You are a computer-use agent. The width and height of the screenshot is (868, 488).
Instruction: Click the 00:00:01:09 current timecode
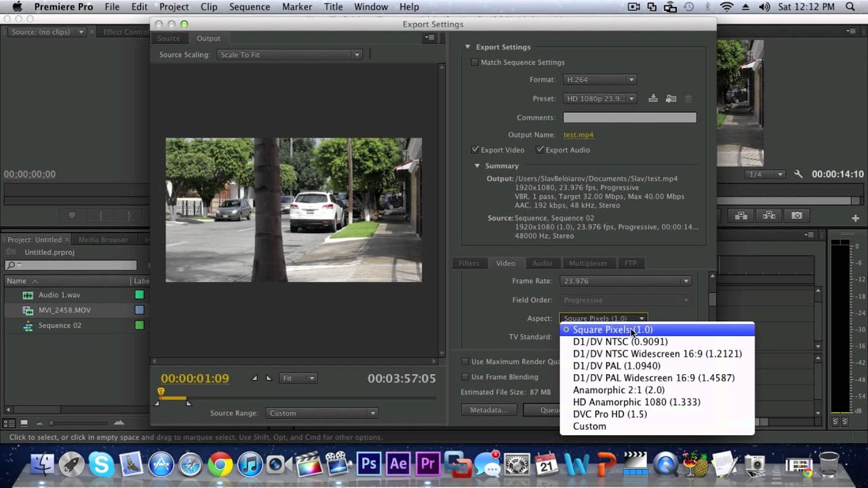(x=195, y=378)
